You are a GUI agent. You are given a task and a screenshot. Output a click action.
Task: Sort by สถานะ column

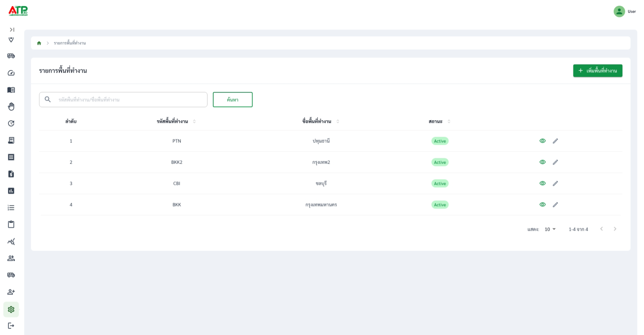coord(449,121)
